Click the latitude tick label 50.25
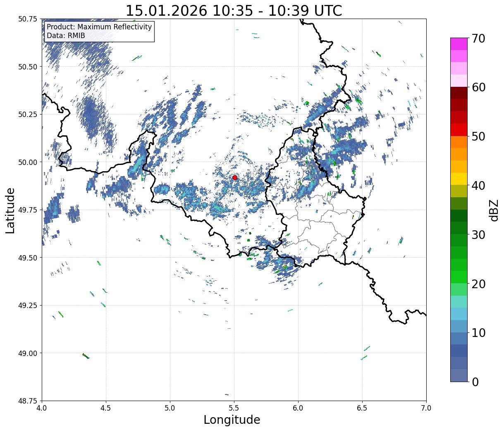504x430 pixels. point(28,115)
